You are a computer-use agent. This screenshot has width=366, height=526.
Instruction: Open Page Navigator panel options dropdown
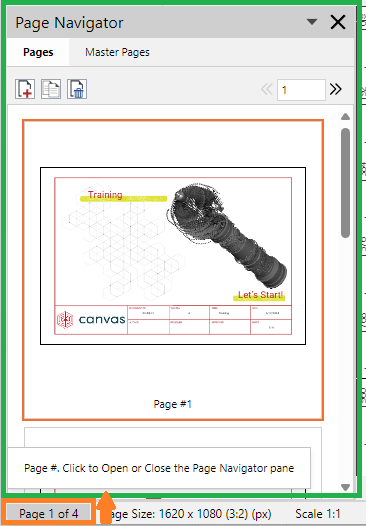(312, 22)
